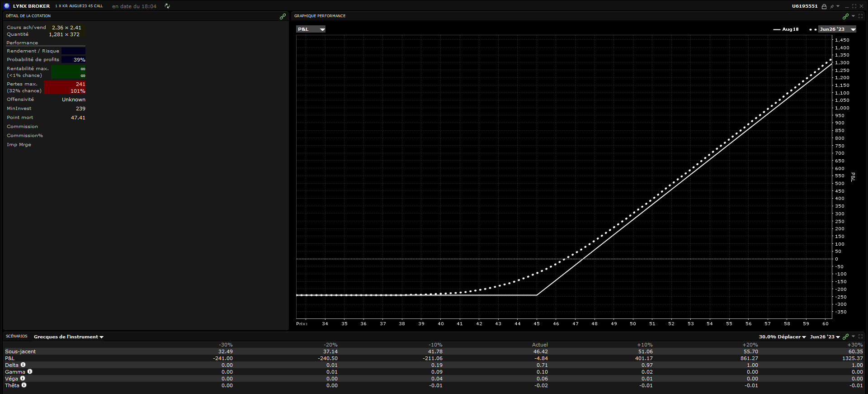Open the Graphique Performance panel options arrow
Image resolution: width=868 pixels, height=394 pixels.
coord(853,16)
